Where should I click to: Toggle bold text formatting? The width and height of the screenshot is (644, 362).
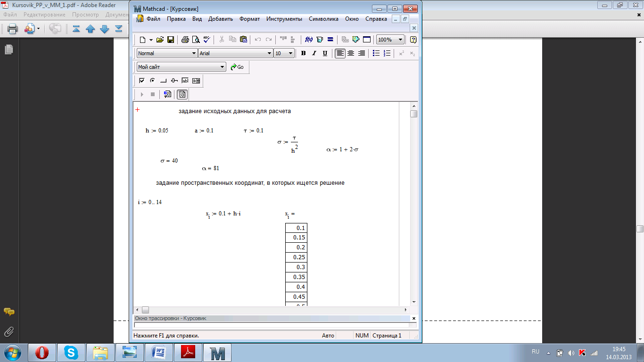(303, 53)
